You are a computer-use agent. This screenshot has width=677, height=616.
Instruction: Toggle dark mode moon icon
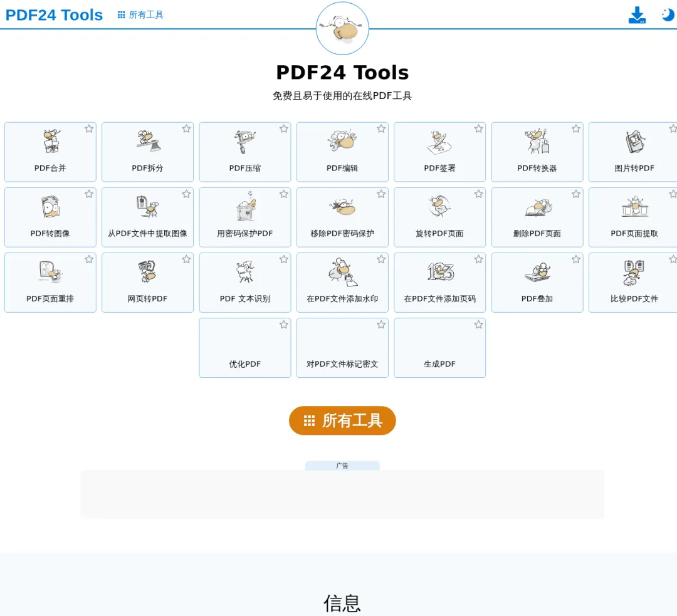click(668, 14)
